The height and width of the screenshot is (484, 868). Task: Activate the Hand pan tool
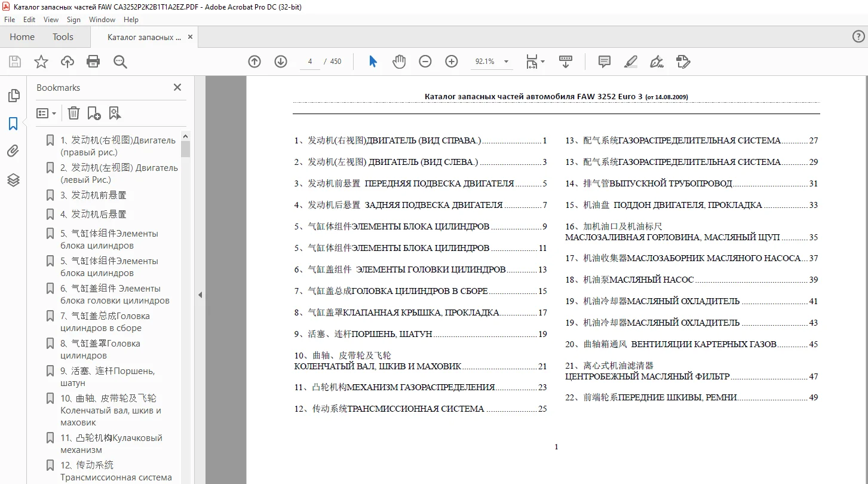[x=399, y=62]
